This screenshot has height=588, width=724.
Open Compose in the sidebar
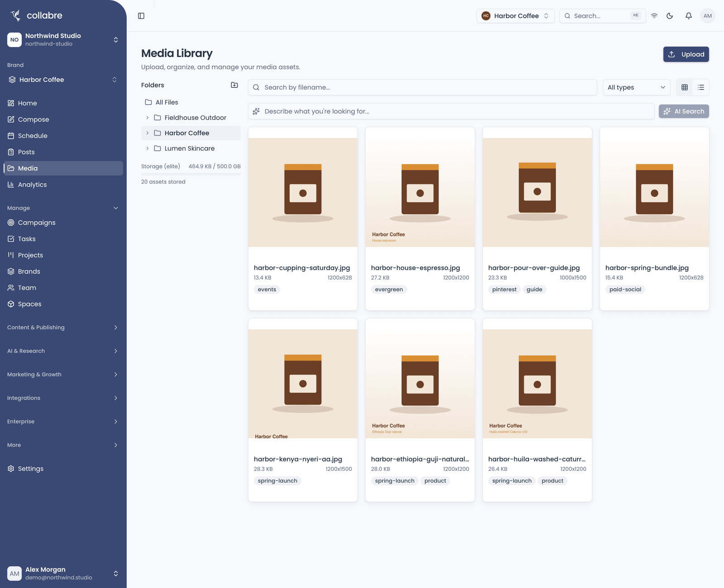pos(63,119)
